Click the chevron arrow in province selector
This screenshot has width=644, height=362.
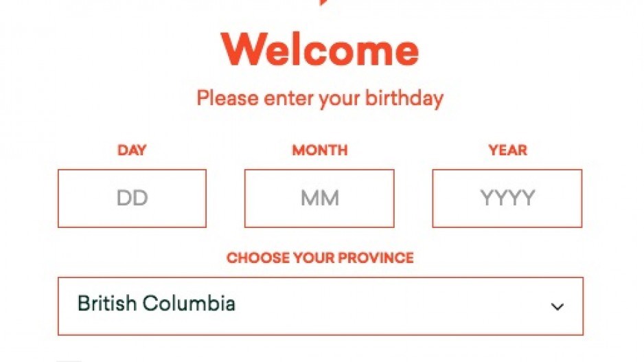click(557, 306)
